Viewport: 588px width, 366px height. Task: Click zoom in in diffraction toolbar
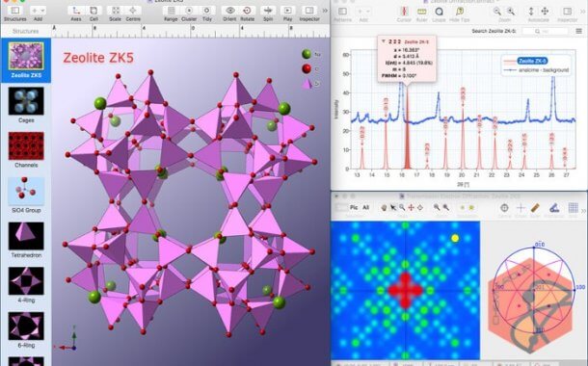coord(511,12)
